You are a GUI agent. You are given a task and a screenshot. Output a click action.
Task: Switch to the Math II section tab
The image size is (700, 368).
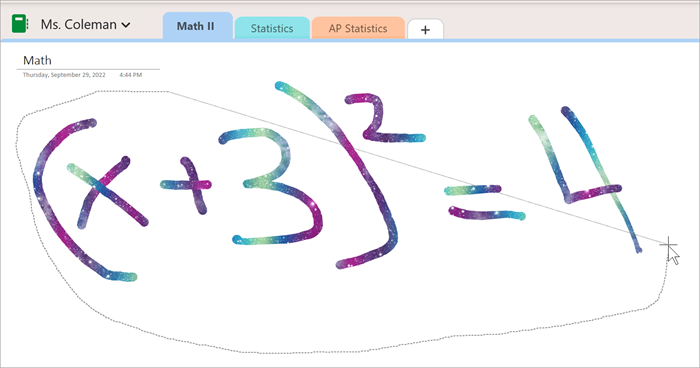(198, 26)
